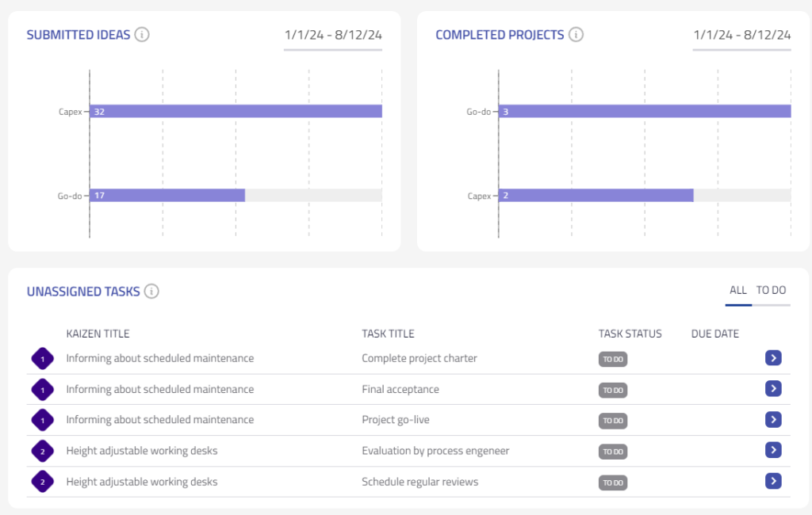The width and height of the screenshot is (812, 515).
Task: Open Complete project charter task arrow
Action: (x=773, y=358)
